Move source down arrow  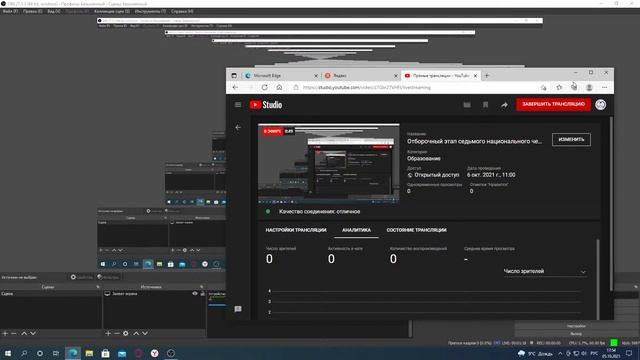click(x=145, y=333)
